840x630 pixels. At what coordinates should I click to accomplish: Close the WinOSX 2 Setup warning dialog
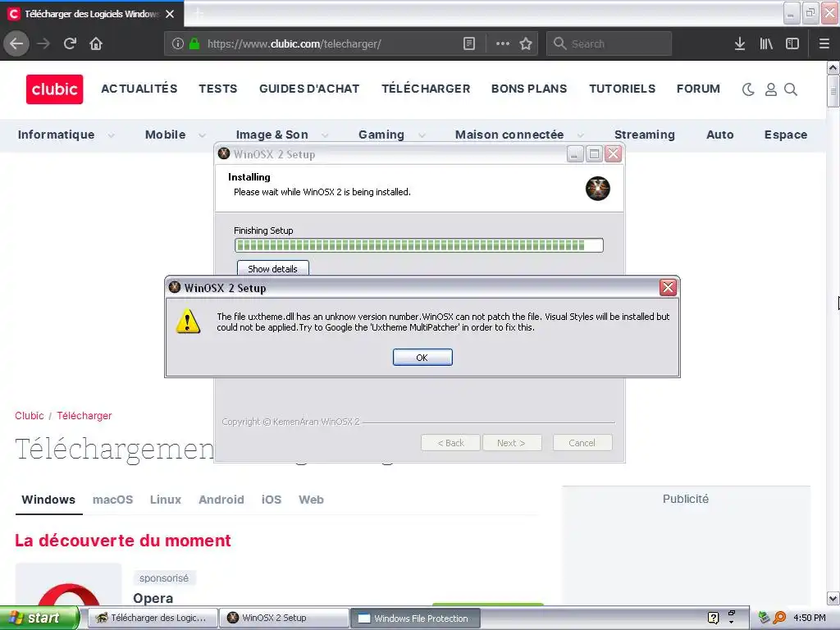click(x=668, y=288)
